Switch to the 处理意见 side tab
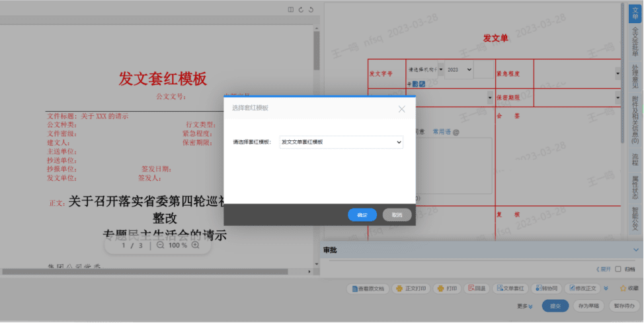The height and width of the screenshot is (323, 644). point(635,77)
